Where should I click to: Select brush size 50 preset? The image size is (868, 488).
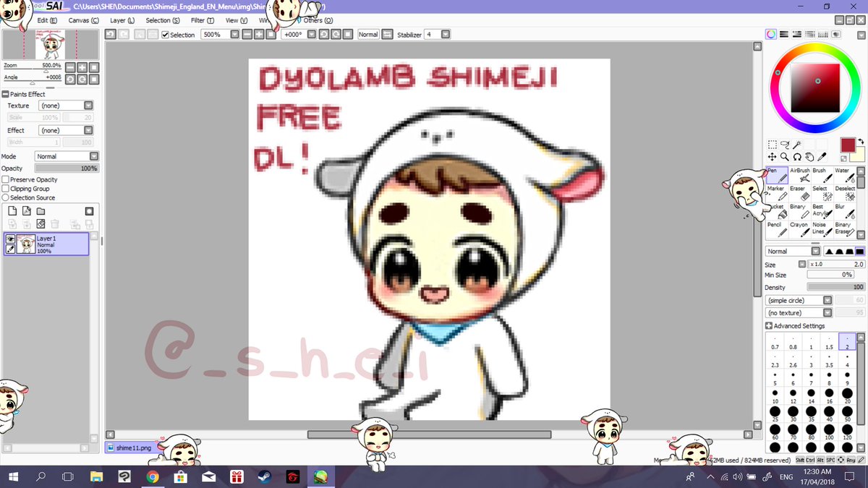(847, 414)
